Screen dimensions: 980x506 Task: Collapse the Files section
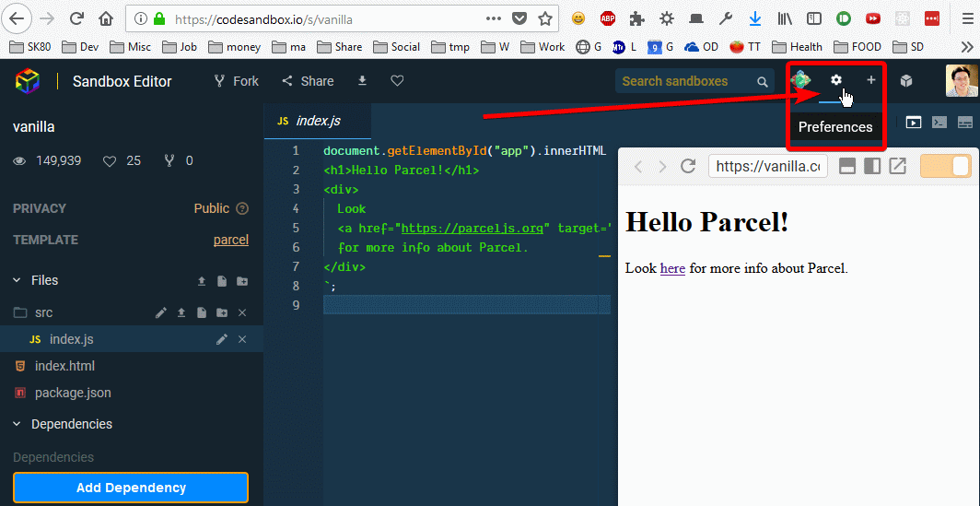coord(17,280)
